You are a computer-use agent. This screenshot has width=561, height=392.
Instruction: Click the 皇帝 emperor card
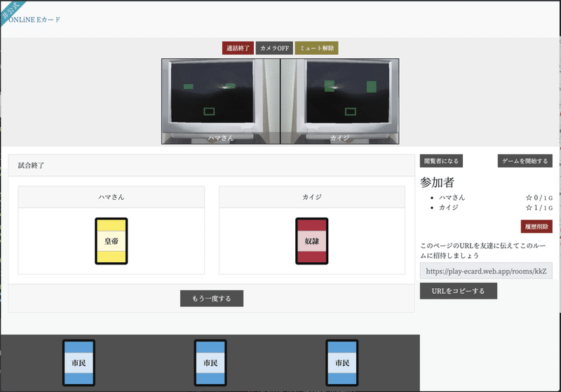pos(111,241)
